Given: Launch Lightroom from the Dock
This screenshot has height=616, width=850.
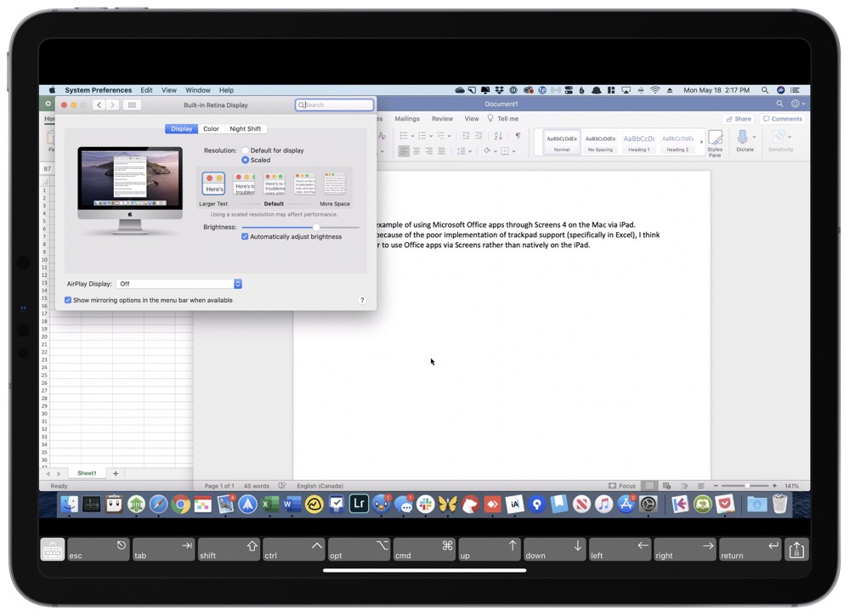Looking at the screenshot, I should pyautogui.click(x=359, y=505).
